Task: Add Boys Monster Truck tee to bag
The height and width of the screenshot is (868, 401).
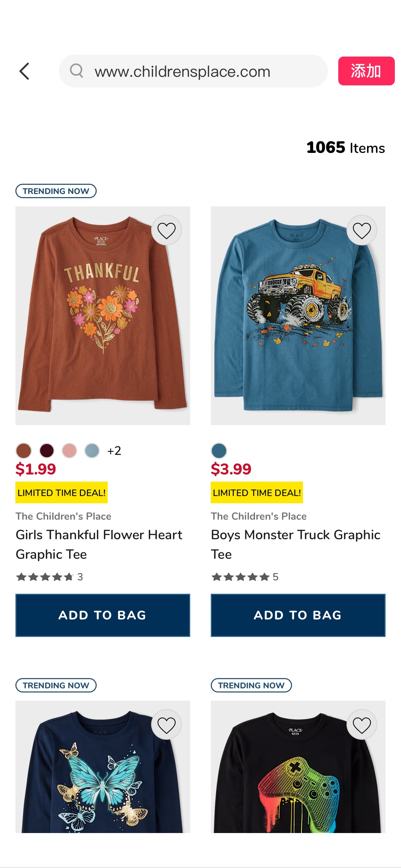Action: coord(298,615)
